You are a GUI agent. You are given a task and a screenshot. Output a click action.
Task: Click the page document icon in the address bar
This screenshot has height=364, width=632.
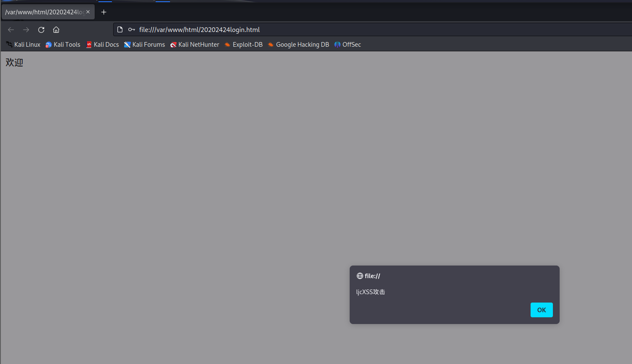[120, 29]
